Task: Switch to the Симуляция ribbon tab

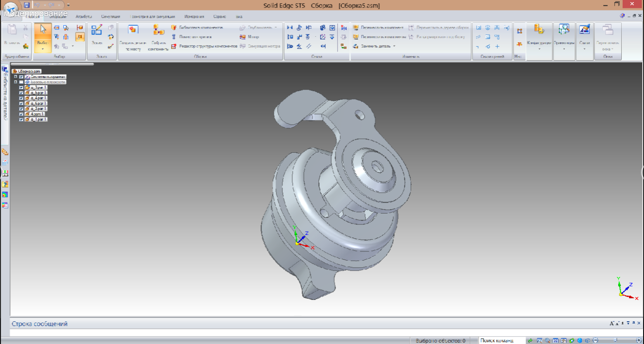Action: (x=110, y=17)
